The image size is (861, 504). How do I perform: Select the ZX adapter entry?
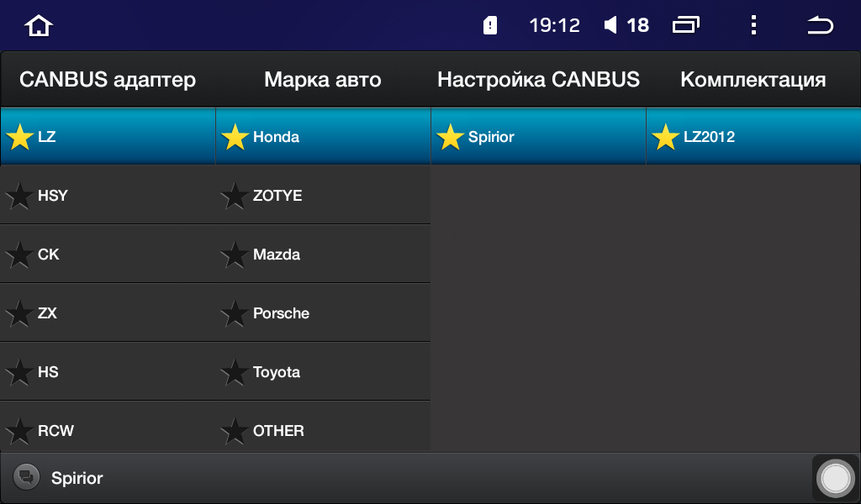click(x=108, y=313)
